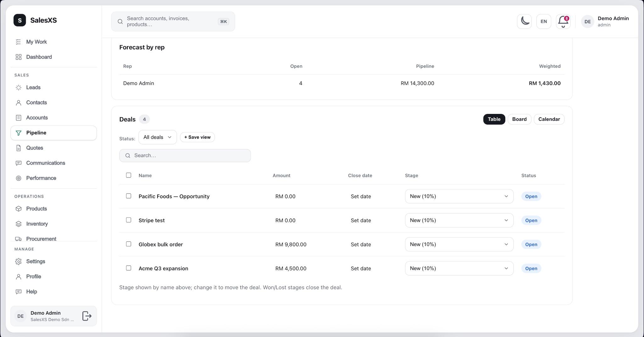
Task: Check the Stripe test row
Action: click(129, 220)
